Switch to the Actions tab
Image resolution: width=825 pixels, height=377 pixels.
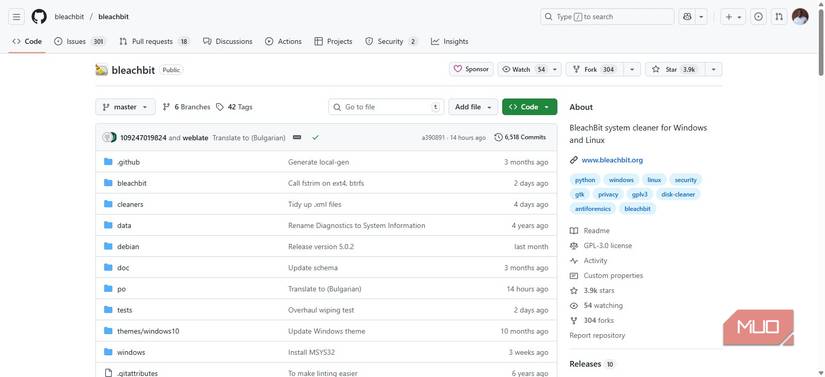283,42
